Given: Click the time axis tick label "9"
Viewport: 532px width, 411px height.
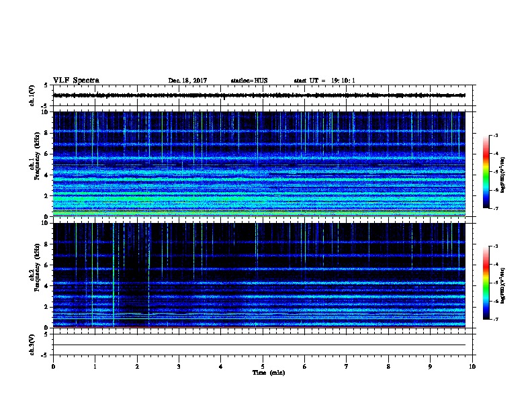Looking at the screenshot, I should (x=430, y=367).
